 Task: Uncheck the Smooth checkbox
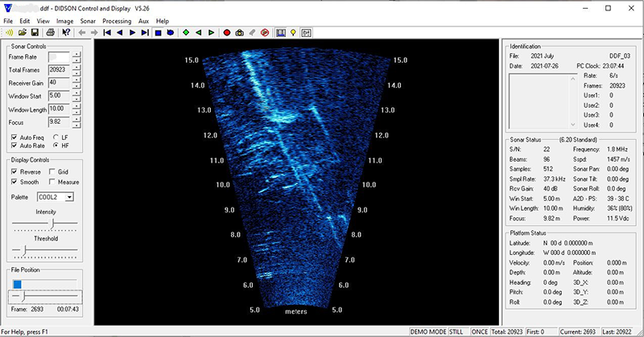click(x=12, y=182)
